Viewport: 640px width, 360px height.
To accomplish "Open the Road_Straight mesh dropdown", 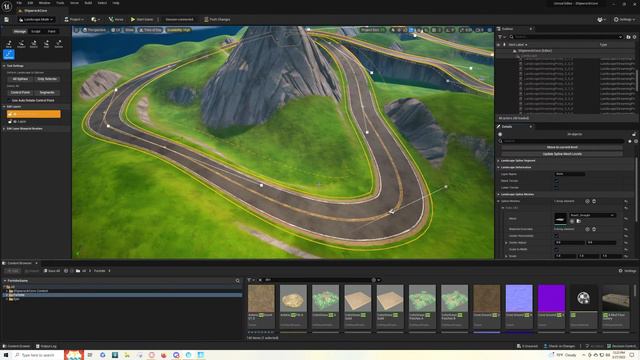I will click(592, 215).
